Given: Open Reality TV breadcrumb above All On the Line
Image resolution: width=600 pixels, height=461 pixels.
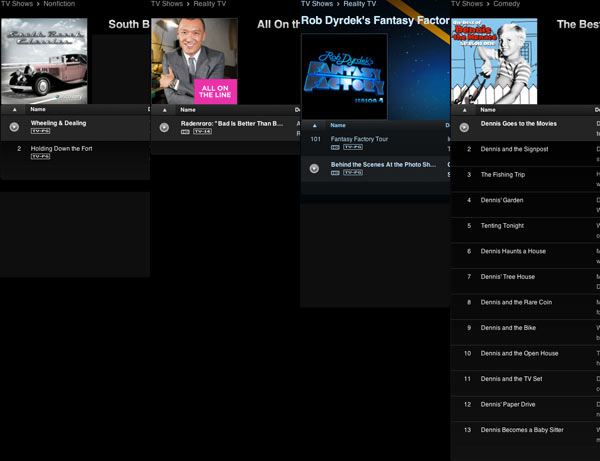Looking at the screenshot, I should pos(211,4).
